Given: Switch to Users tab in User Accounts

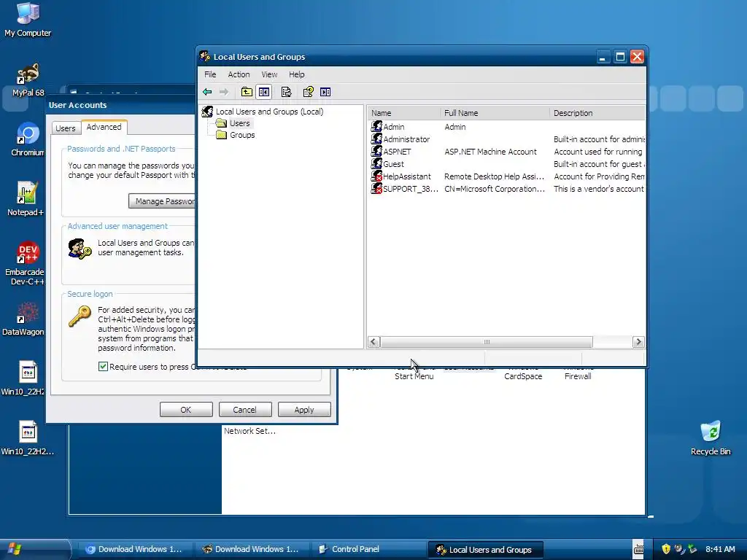Looking at the screenshot, I should point(65,128).
